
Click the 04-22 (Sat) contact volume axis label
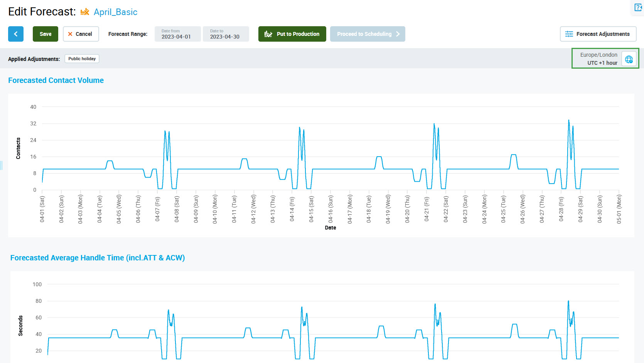(446, 209)
